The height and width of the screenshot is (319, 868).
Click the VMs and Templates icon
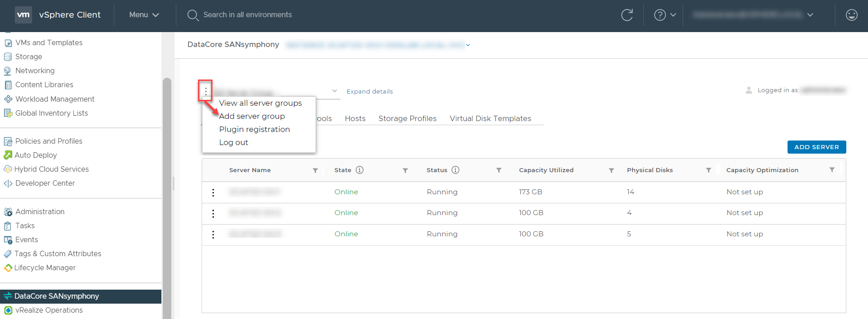click(8, 43)
